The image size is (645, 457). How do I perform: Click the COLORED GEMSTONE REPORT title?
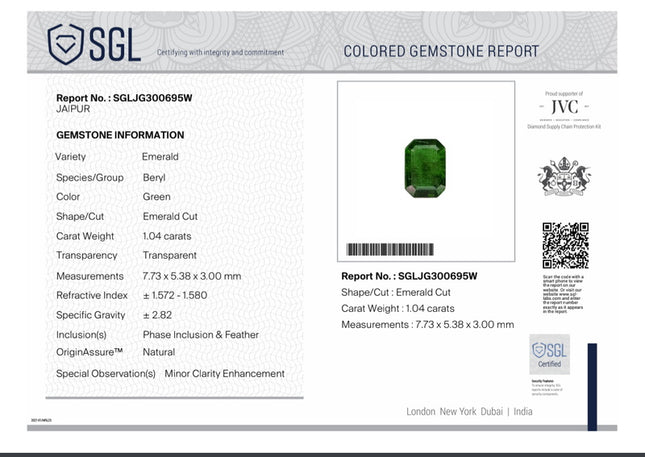pyautogui.click(x=441, y=51)
